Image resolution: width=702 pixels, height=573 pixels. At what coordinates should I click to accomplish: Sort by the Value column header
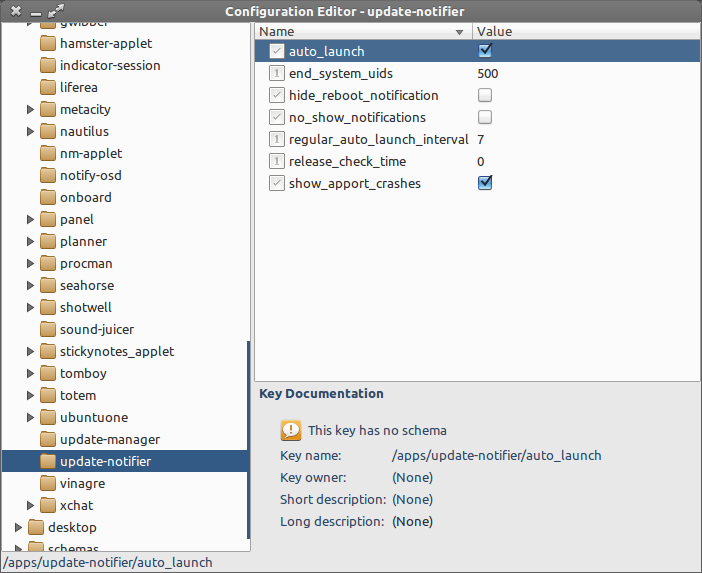[x=586, y=31]
